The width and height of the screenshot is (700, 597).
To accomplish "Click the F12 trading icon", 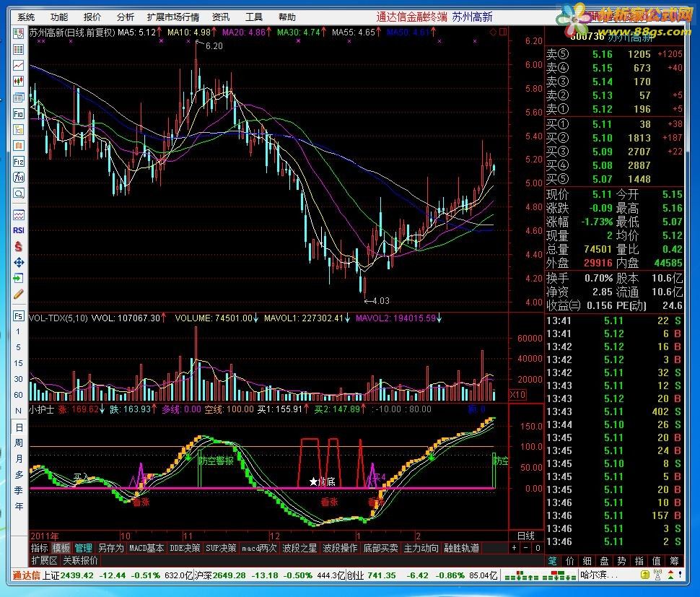I will pos(18,162).
